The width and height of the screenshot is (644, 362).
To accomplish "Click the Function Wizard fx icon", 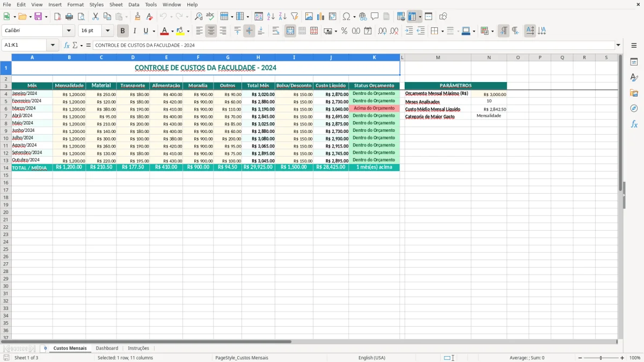I will tap(67, 45).
